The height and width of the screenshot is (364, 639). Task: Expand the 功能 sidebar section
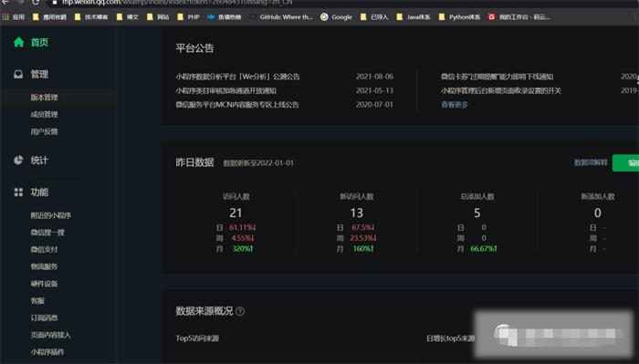pyautogui.click(x=39, y=192)
